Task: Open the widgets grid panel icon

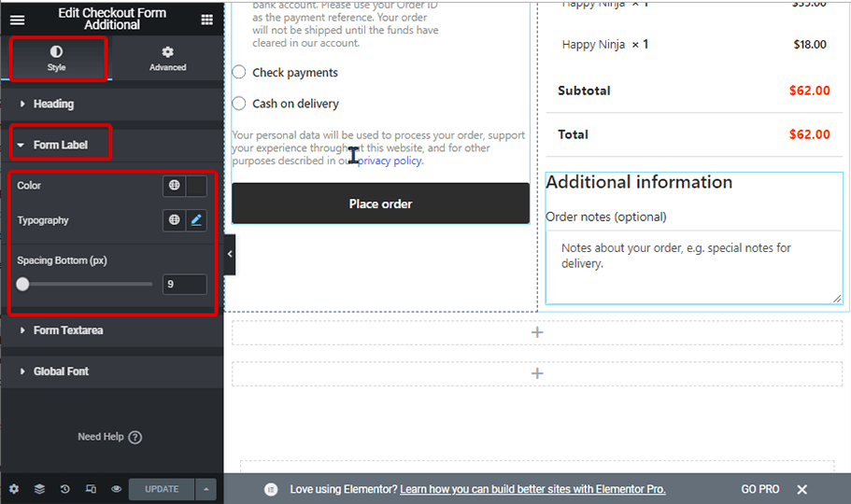Action: [x=206, y=21]
